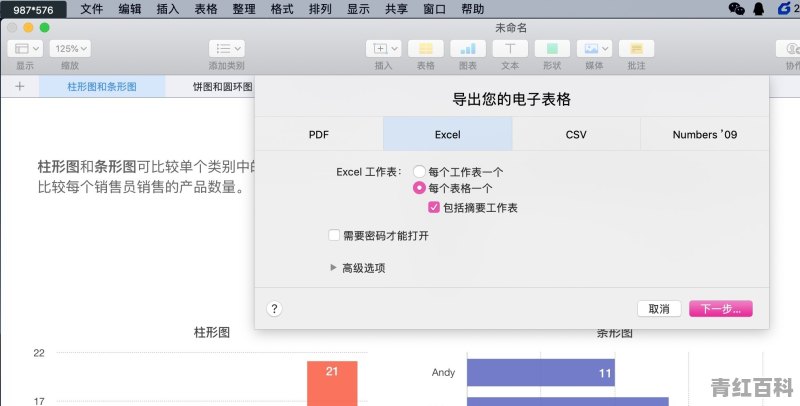Open the View (显示) toolbar dropdown
The image size is (800, 406).
[24, 48]
